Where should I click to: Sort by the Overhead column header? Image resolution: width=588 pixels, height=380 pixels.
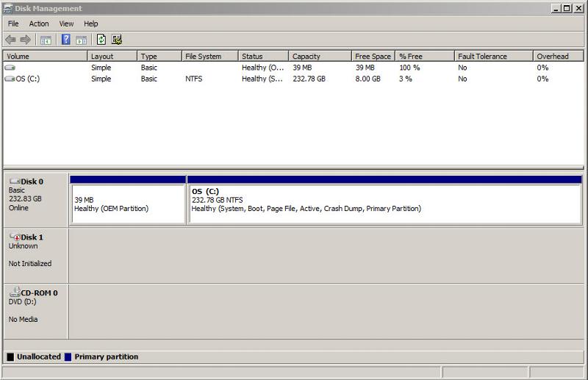point(559,57)
